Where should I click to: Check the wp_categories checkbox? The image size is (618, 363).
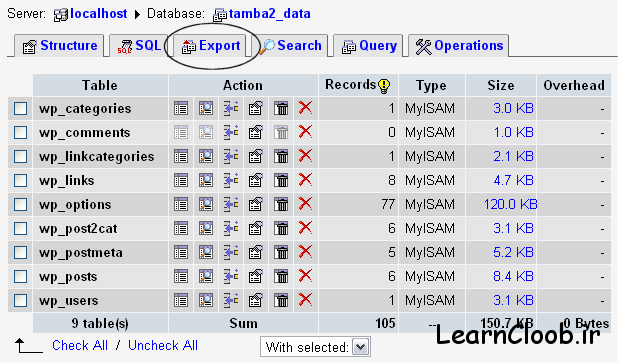[x=20, y=108]
